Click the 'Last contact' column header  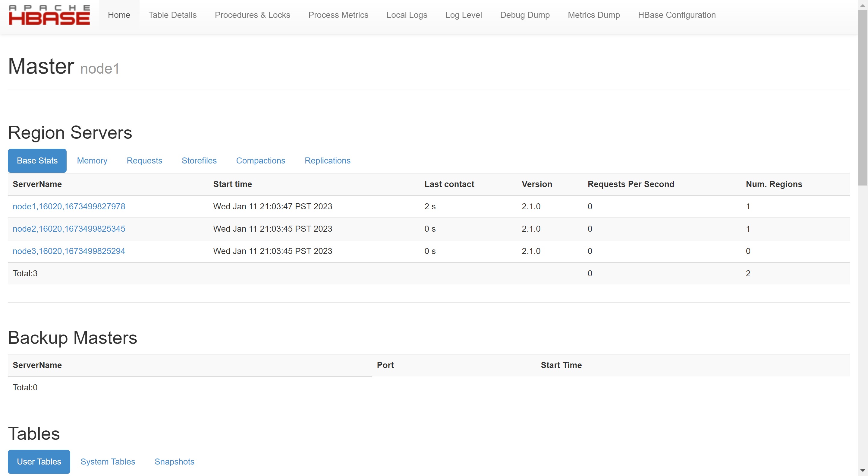click(449, 184)
